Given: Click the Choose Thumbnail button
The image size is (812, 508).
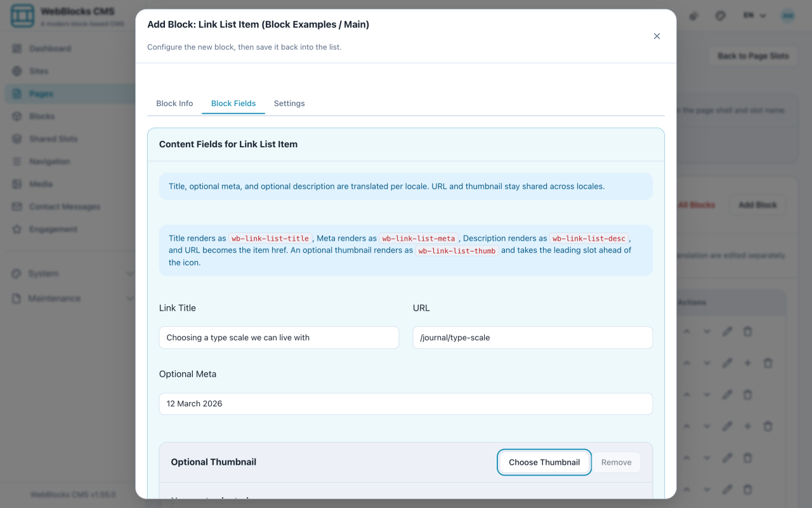Looking at the screenshot, I should (x=544, y=462).
